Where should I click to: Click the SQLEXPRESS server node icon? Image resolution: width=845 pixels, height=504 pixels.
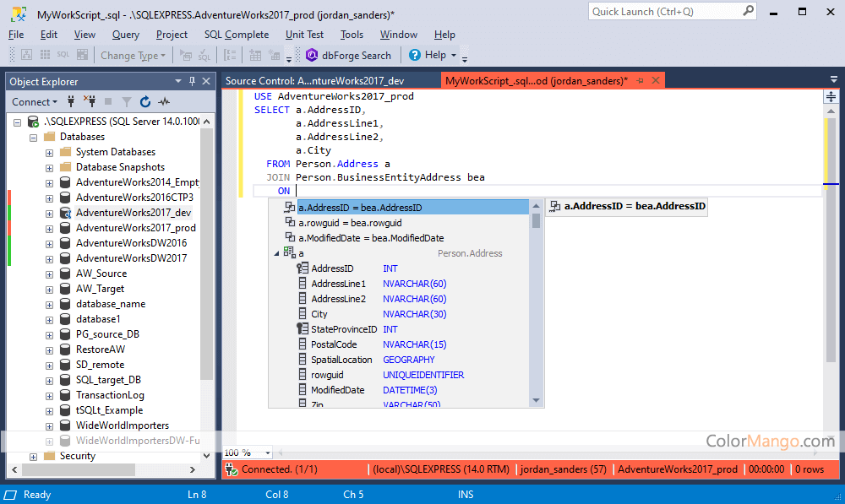click(33, 122)
